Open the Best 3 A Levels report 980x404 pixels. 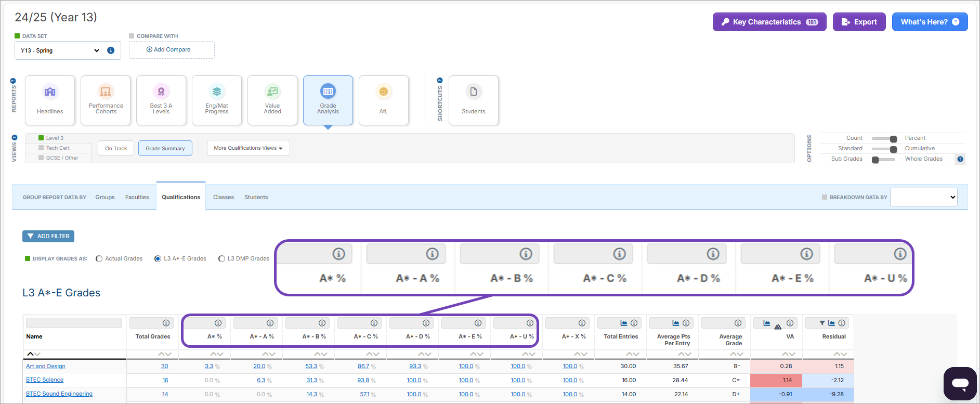[161, 100]
